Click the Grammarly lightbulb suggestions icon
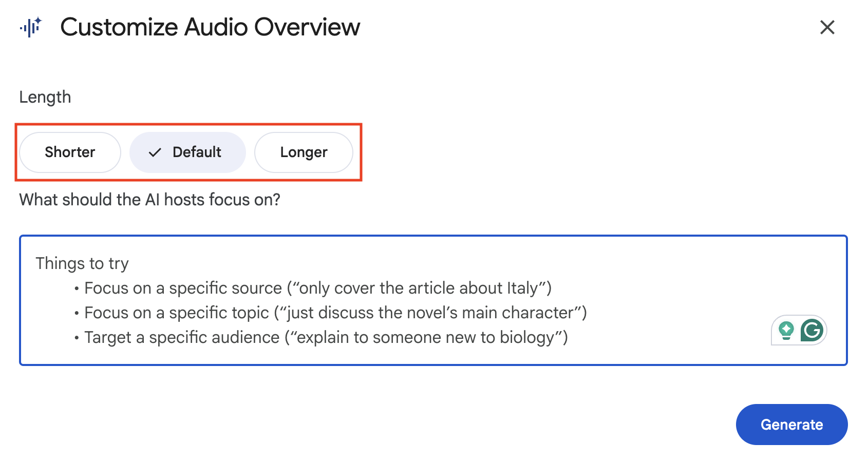 pos(786,330)
